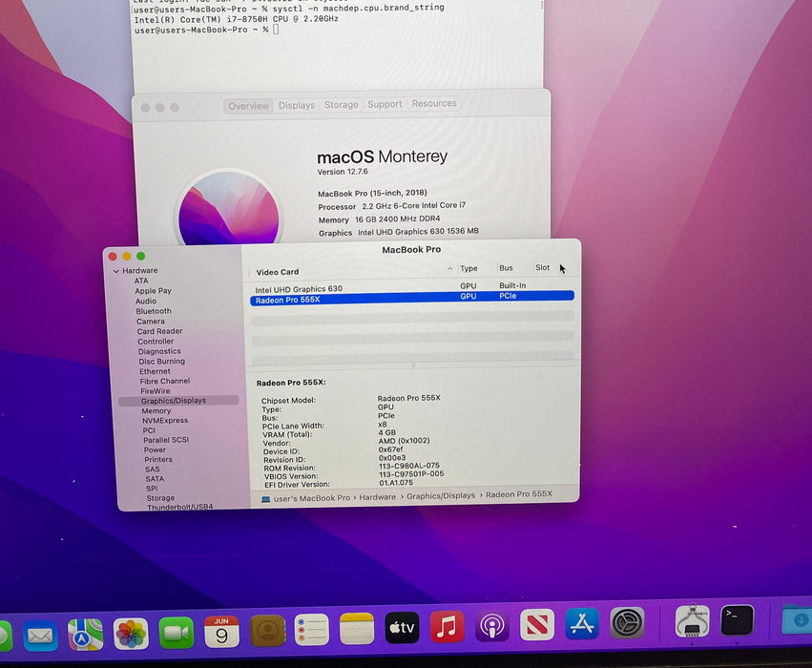Open App Store from dock

(582, 623)
